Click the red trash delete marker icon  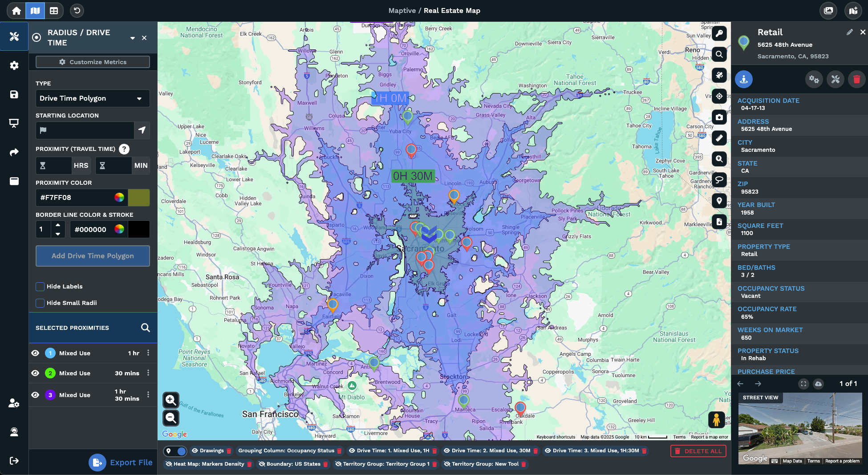tap(856, 80)
